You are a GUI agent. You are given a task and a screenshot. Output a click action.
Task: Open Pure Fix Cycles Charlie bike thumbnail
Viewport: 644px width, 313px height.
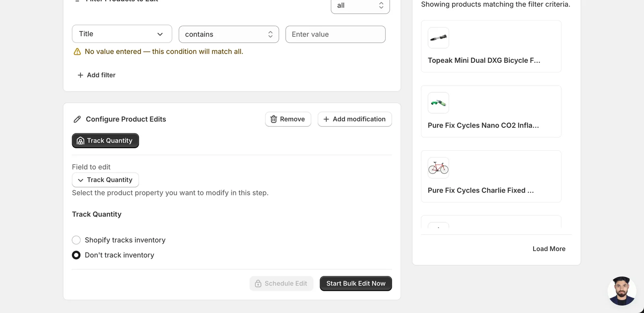pos(438,168)
